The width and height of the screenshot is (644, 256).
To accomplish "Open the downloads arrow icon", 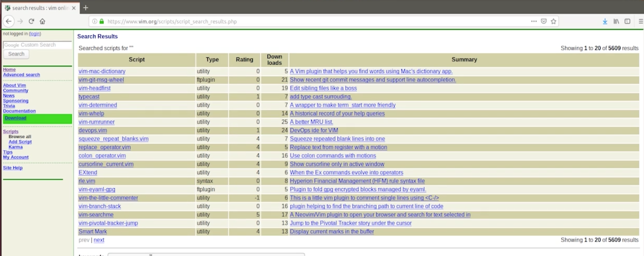I will point(605,21).
